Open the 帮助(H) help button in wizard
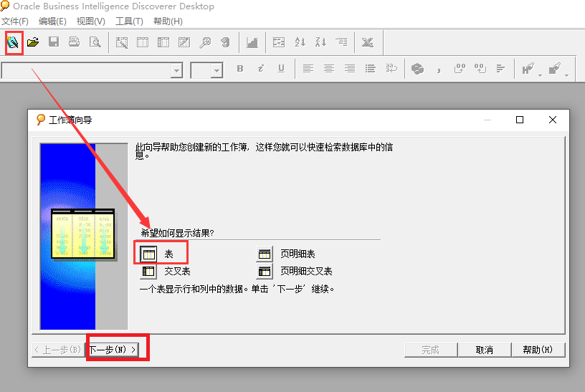Viewport: 585px width, 392px height. (538, 350)
